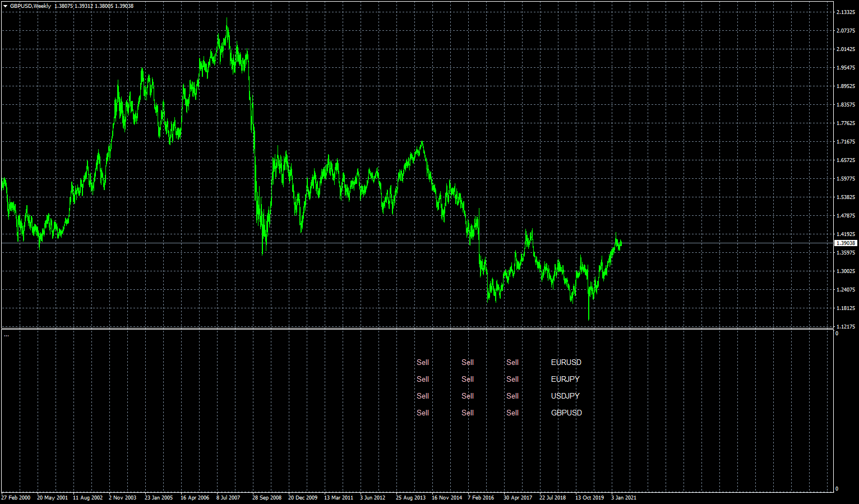Click the 1.53825 price scale label
This screenshot has height=504, width=859.
(846, 197)
